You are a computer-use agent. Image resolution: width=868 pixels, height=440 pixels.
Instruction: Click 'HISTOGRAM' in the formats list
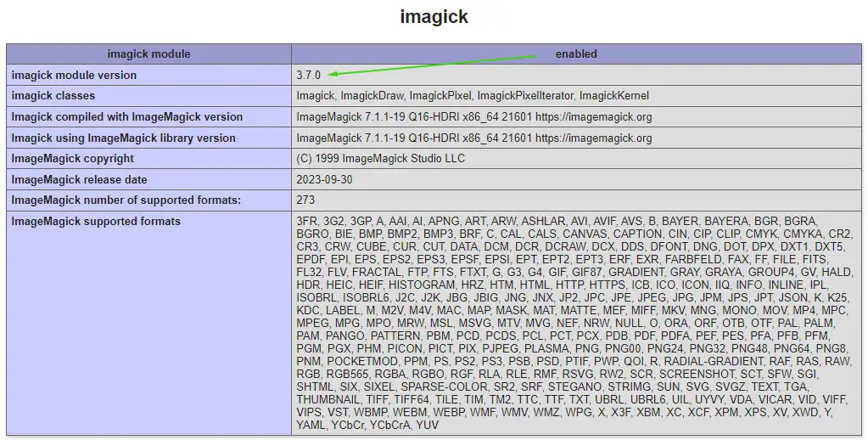[421, 285]
